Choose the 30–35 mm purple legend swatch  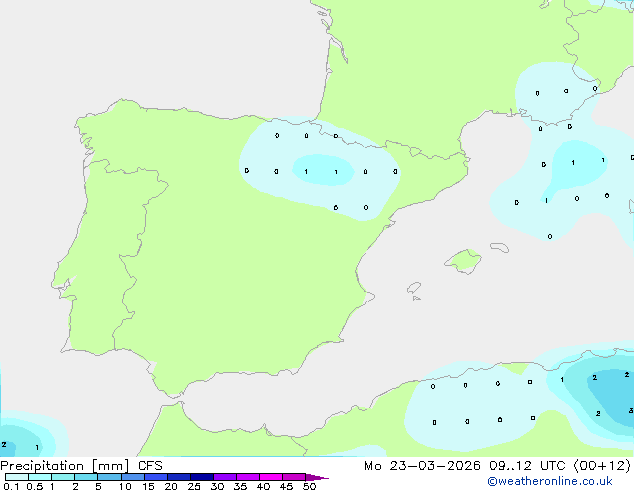pyautogui.click(x=225, y=477)
